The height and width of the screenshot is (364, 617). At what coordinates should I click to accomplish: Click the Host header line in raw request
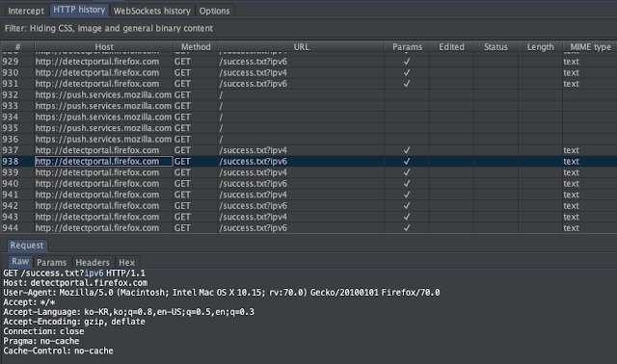tap(75, 283)
